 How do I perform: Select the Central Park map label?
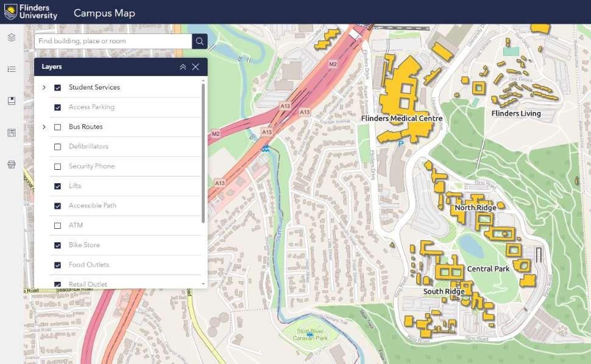point(488,269)
